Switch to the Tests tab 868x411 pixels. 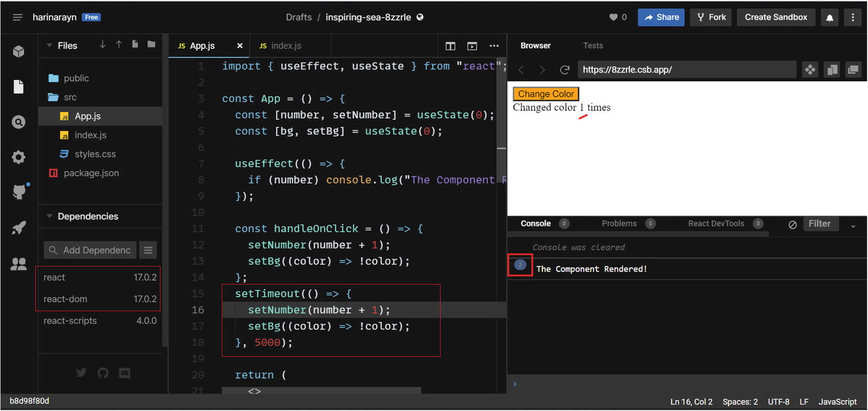pyautogui.click(x=593, y=46)
